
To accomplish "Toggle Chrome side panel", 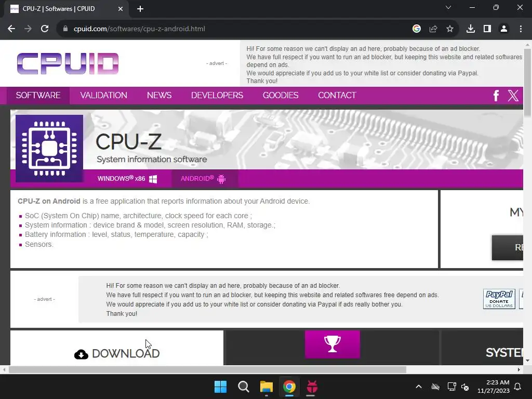I will click(487, 29).
